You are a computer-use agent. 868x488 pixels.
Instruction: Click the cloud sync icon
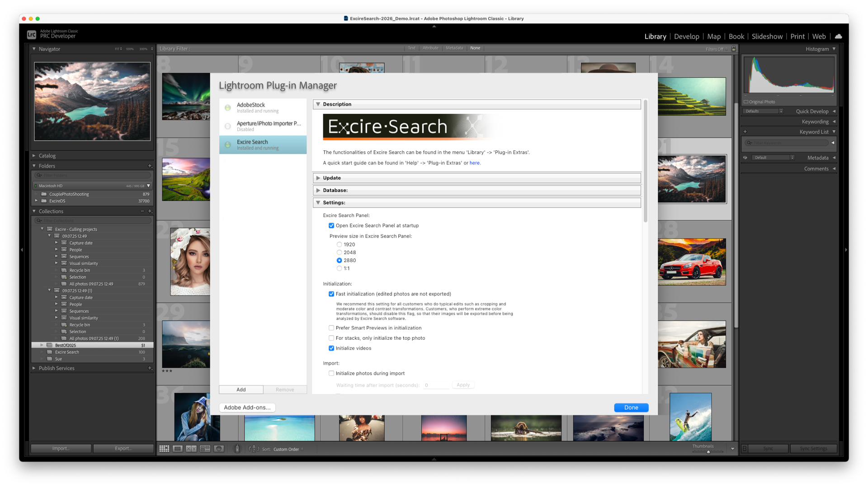[838, 36]
